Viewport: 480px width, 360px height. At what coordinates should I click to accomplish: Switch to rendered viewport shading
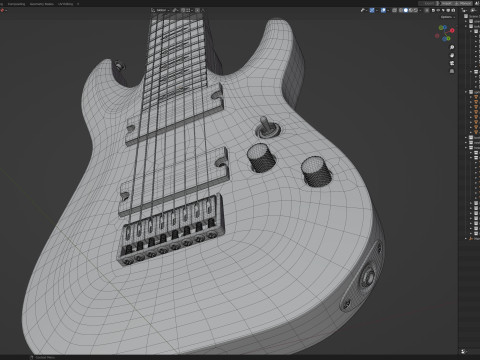(416, 10)
